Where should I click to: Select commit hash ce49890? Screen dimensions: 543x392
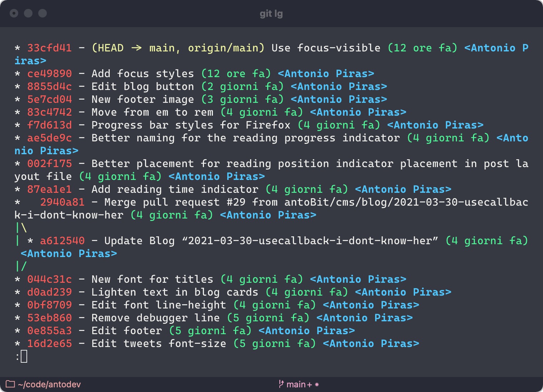tap(50, 74)
